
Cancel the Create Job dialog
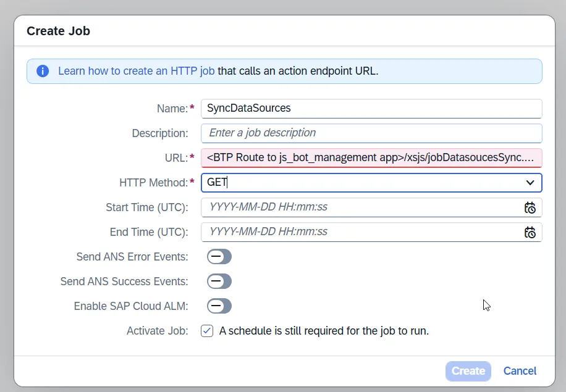click(x=520, y=371)
